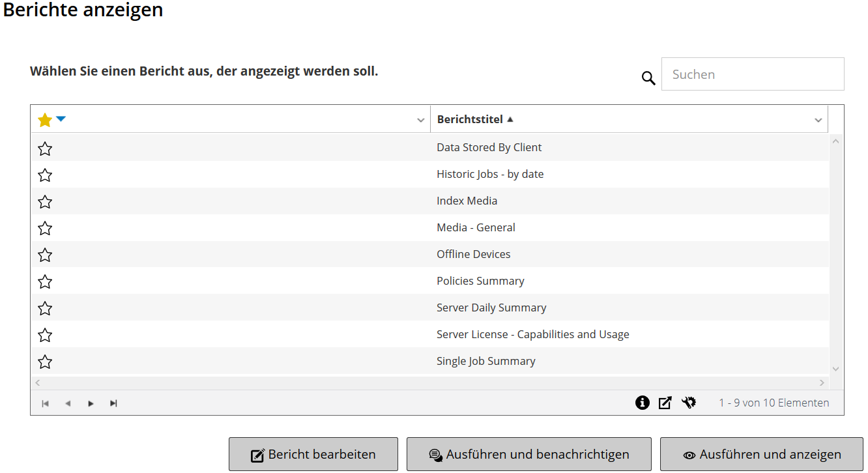Go to first page of reports

[x=45, y=403]
